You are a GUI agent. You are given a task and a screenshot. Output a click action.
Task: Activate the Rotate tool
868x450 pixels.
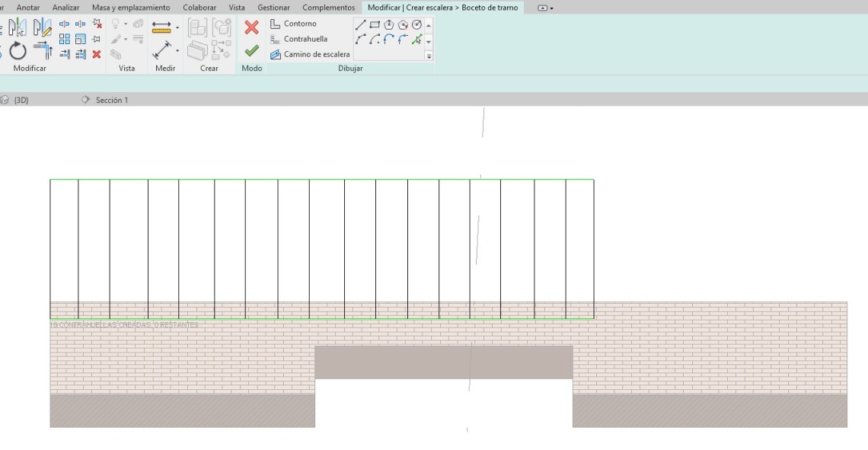18,51
